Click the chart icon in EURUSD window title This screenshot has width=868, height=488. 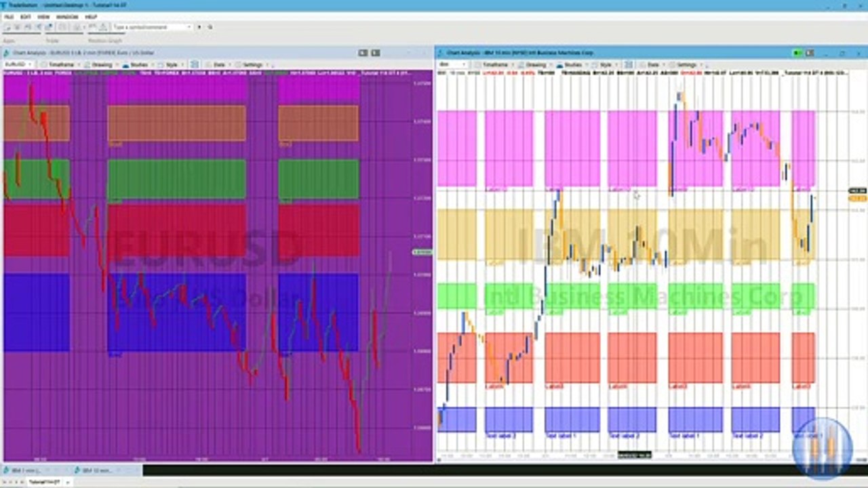6,53
